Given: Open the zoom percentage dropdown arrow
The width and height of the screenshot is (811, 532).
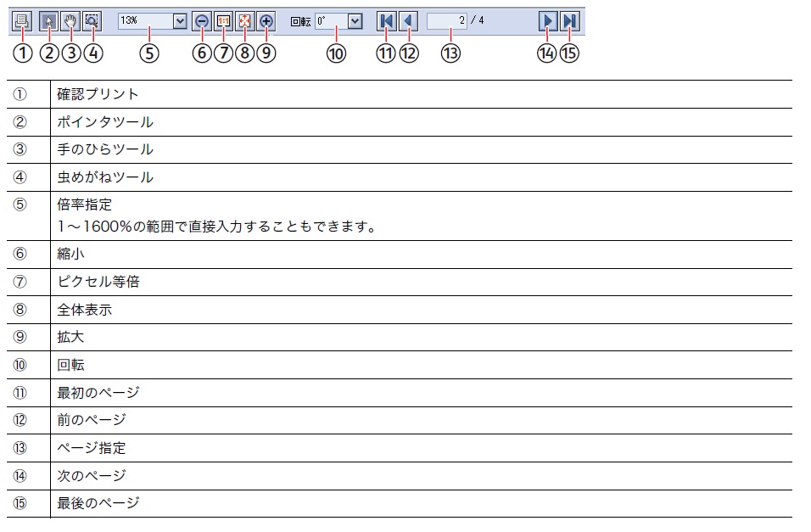Looking at the screenshot, I should tap(180, 20).
